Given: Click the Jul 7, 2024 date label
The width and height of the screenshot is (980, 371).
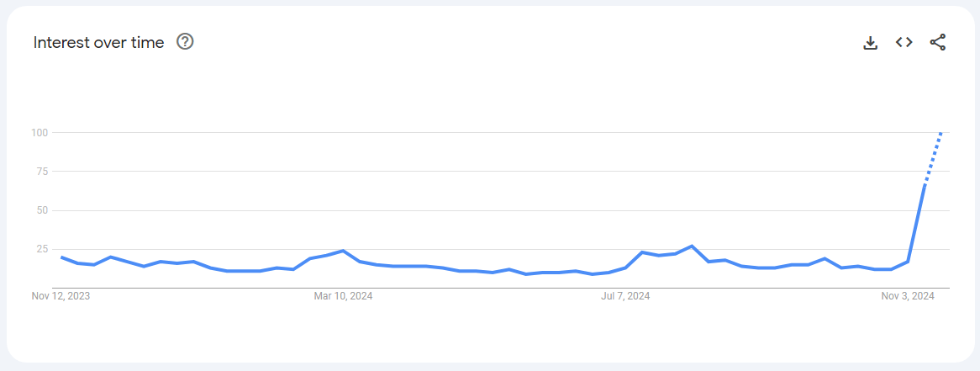Looking at the screenshot, I should [625, 296].
